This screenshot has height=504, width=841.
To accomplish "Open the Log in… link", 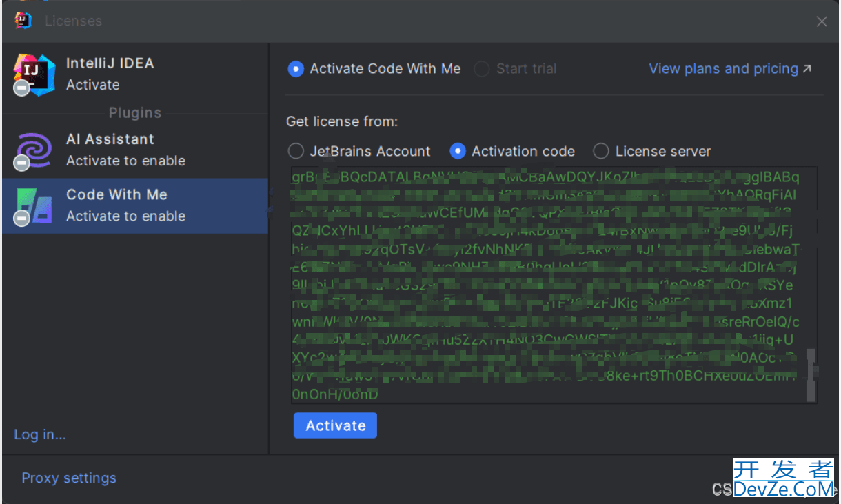I will [x=40, y=434].
